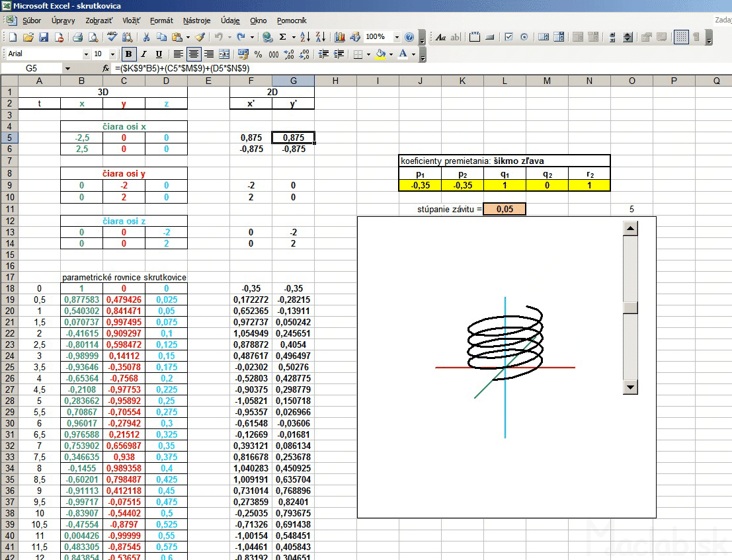Click the scroll bar up arrow on chart
The image size is (732, 560).
(630, 229)
